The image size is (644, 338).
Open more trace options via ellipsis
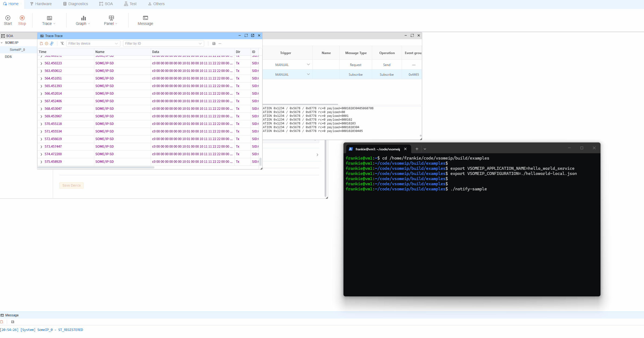tap(220, 44)
